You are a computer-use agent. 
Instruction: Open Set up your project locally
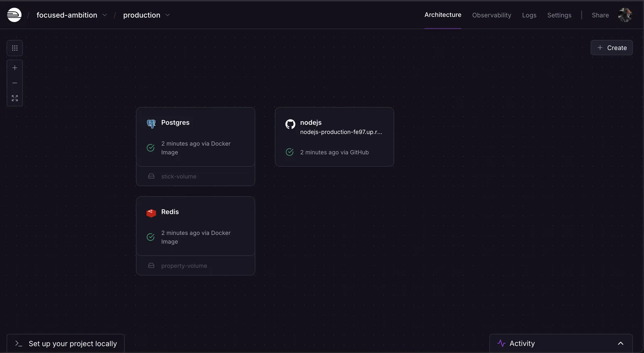[x=66, y=343]
